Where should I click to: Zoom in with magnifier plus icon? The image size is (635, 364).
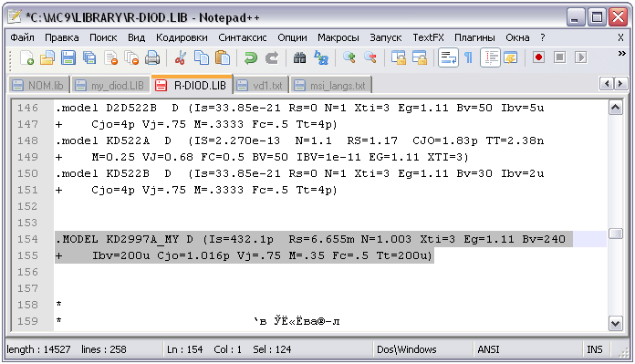coord(349,57)
